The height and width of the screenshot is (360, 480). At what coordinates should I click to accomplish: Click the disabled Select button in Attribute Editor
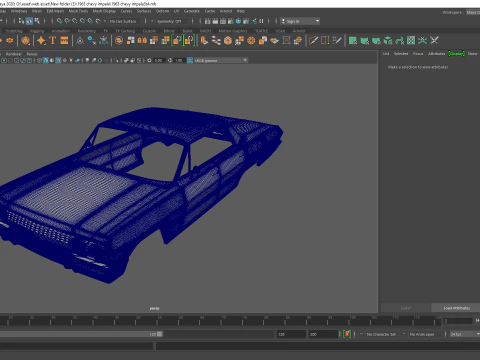pyautogui.click(x=406, y=308)
